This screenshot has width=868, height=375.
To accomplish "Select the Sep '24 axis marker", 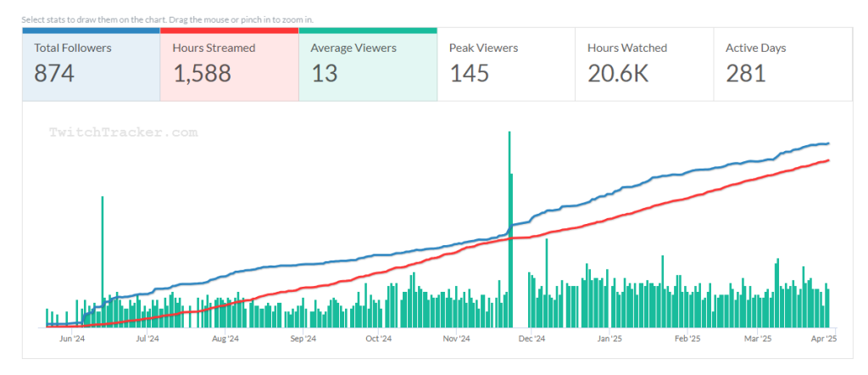I will click(303, 339).
